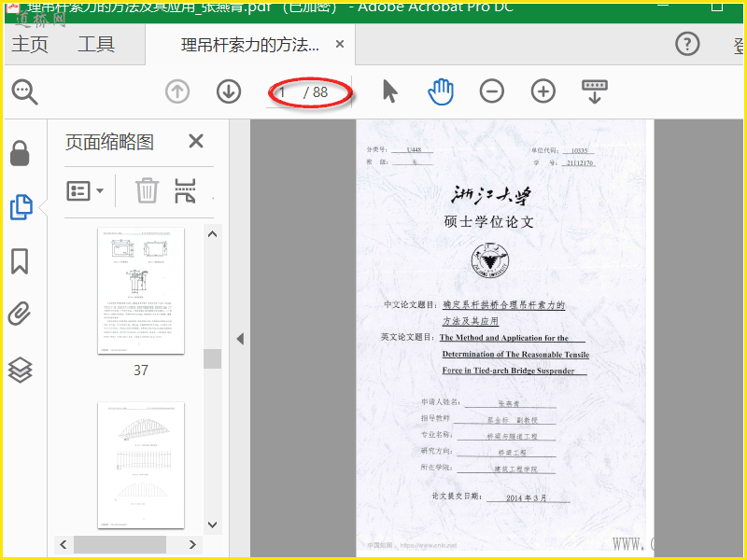Click the English title line 'The Method and Application for the'
This screenshot has height=560, width=747.
504,338
